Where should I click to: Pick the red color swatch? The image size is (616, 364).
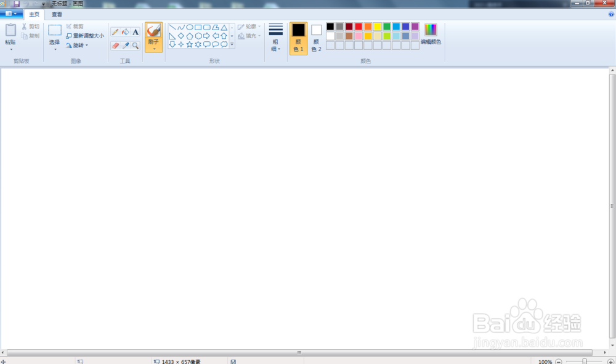tap(359, 26)
